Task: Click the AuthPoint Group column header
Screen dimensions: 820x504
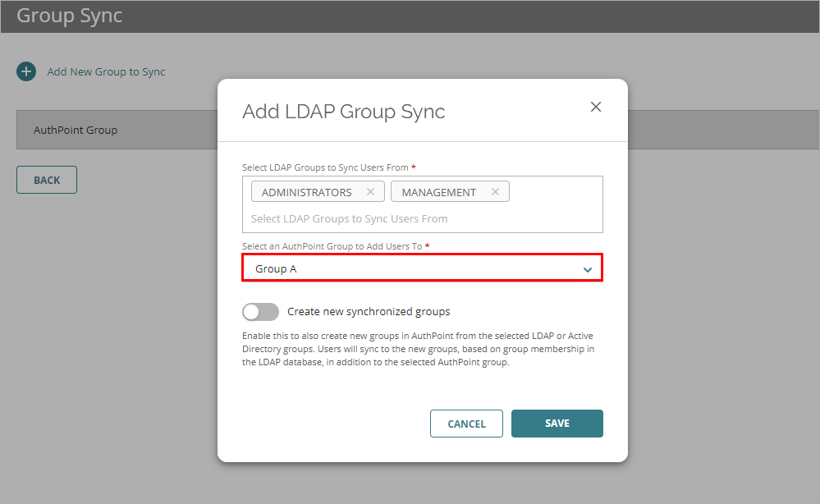Action: click(x=76, y=130)
